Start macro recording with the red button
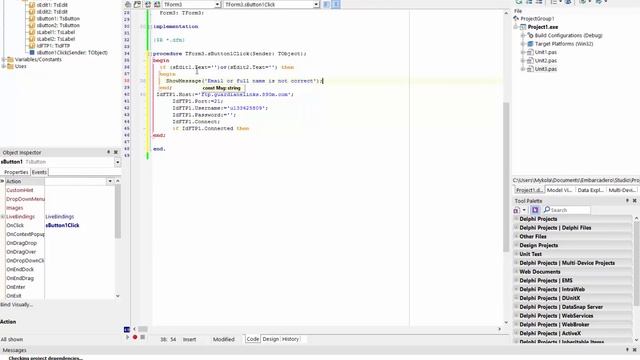 point(135,337)
